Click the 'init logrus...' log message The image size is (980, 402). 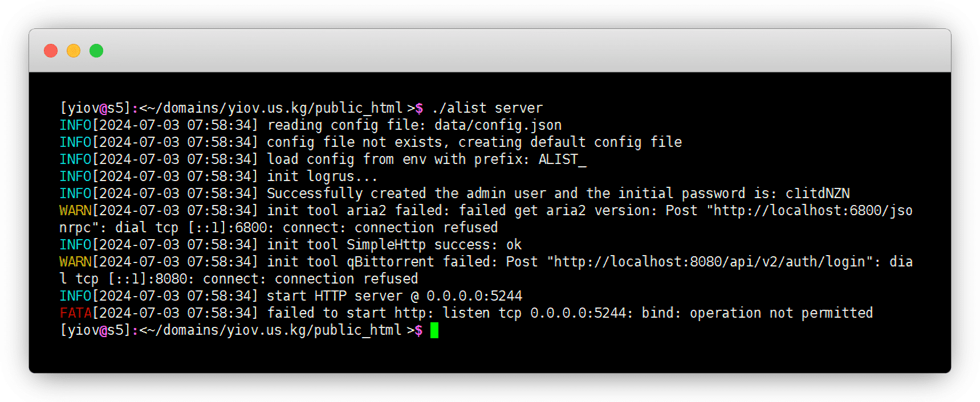[x=322, y=177]
